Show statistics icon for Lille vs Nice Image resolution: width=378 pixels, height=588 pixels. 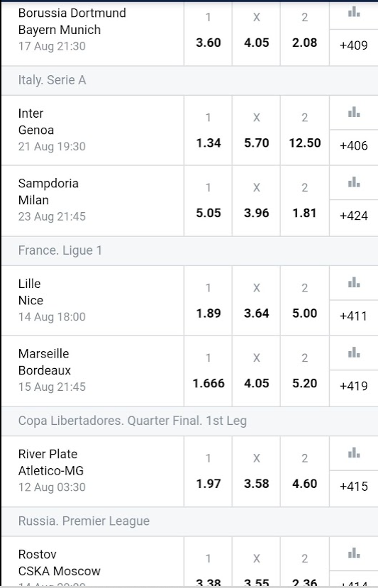(354, 282)
